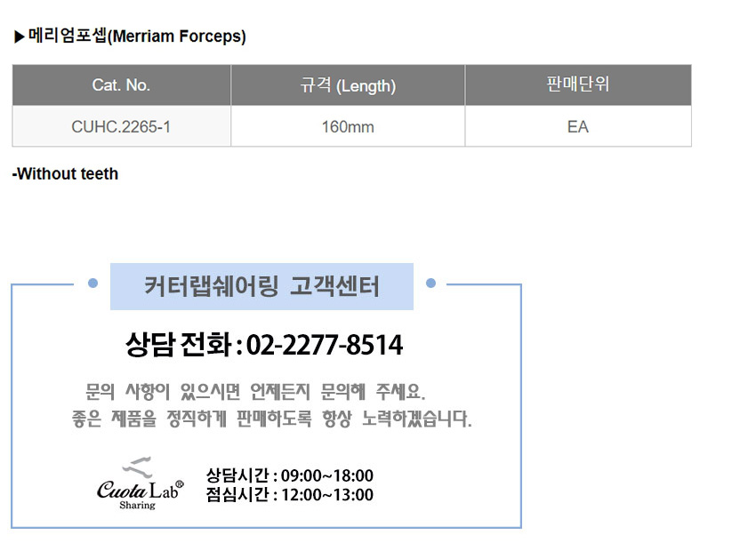Image resolution: width=756 pixels, height=559 pixels.
Task: Click the swoosh mark above Cuola Lab
Action: pos(137,466)
